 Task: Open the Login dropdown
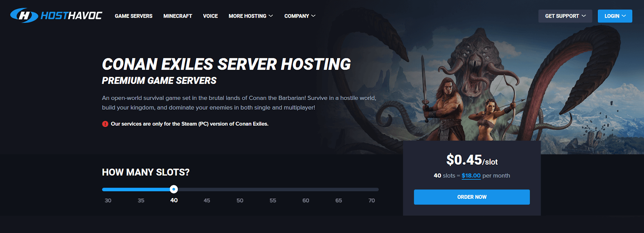pos(615,16)
